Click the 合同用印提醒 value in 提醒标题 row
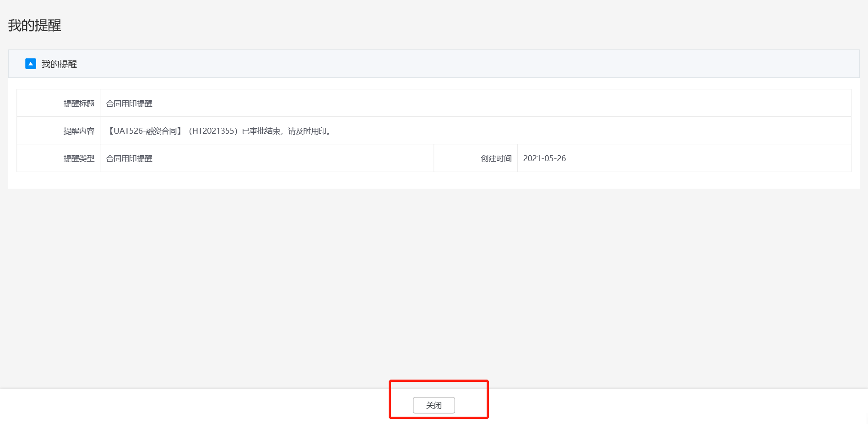Image resolution: width=868 pixels, height=424 pixels. coord(129,103)
